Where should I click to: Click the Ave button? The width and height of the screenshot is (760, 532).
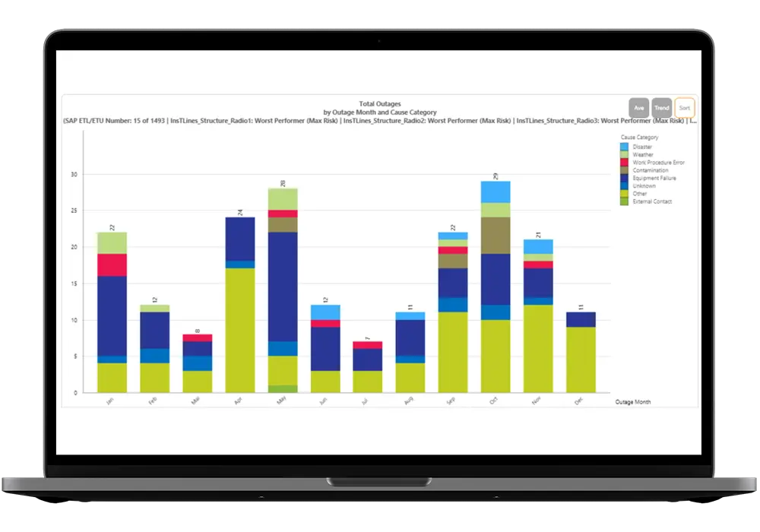[x=639, y=108]
